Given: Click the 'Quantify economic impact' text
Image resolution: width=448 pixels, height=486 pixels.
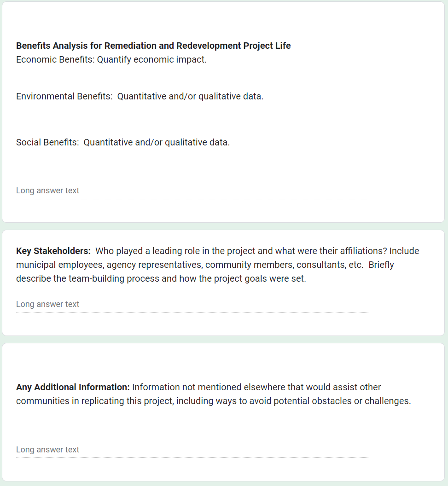Looking at the screenshot, I should tap(151, 60).
